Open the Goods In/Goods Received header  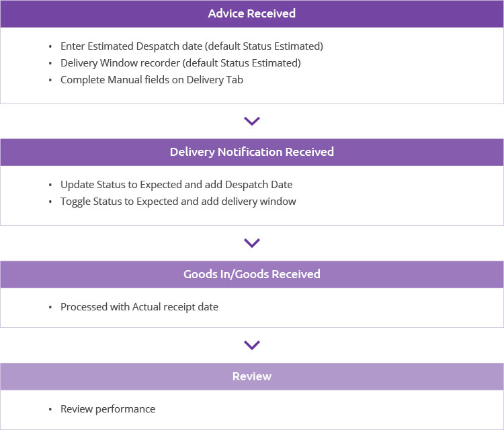[252, 274]
